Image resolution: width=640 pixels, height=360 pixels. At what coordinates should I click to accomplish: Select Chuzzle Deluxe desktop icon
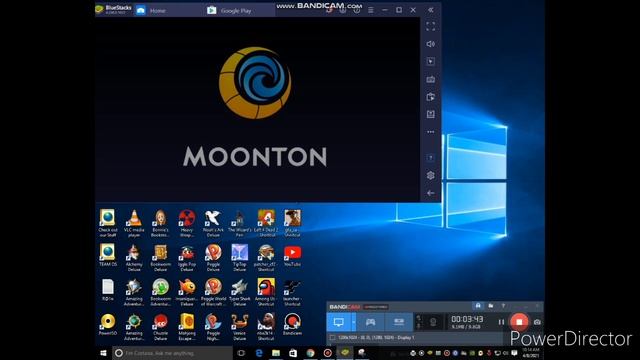pos(160,327)
